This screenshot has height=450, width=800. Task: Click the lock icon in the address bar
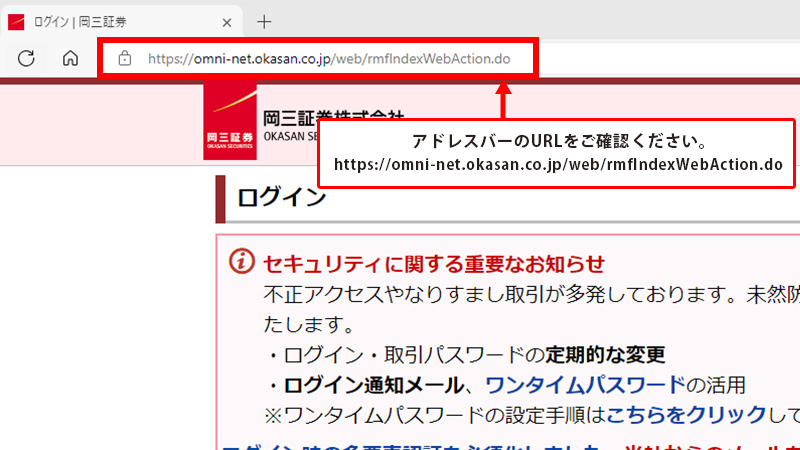pos(124,58)
